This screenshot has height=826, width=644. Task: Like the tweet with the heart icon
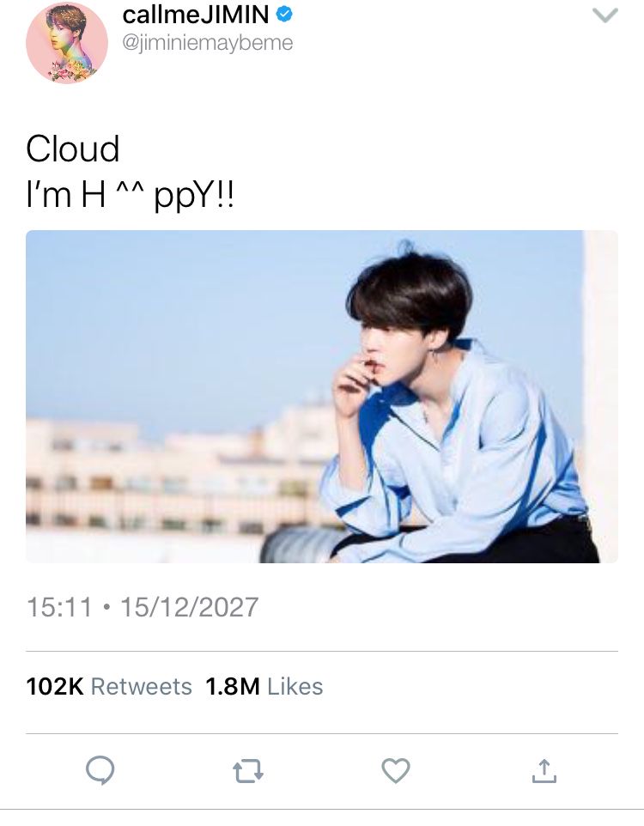click(396, 771)
